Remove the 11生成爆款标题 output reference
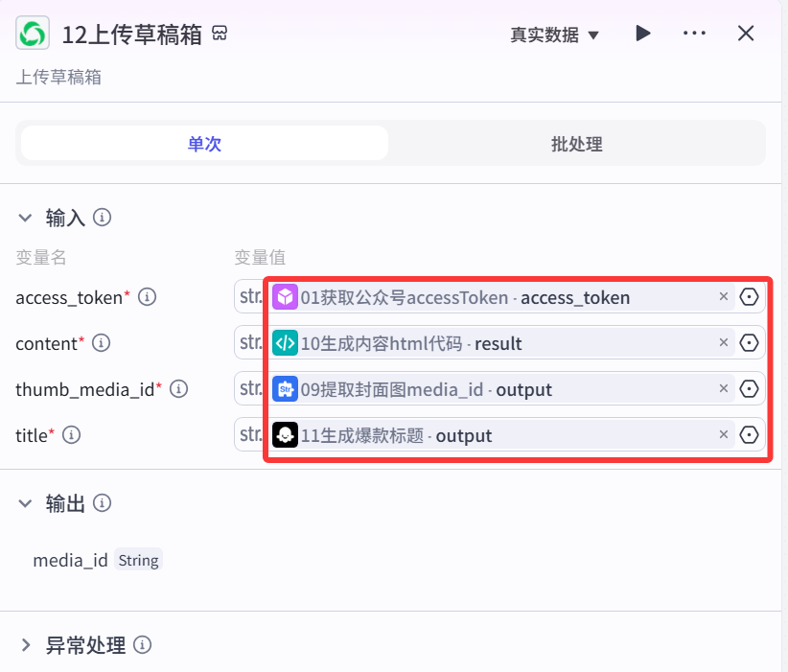The height and width of the screenshot is (672, 788). tap(724, 434)
